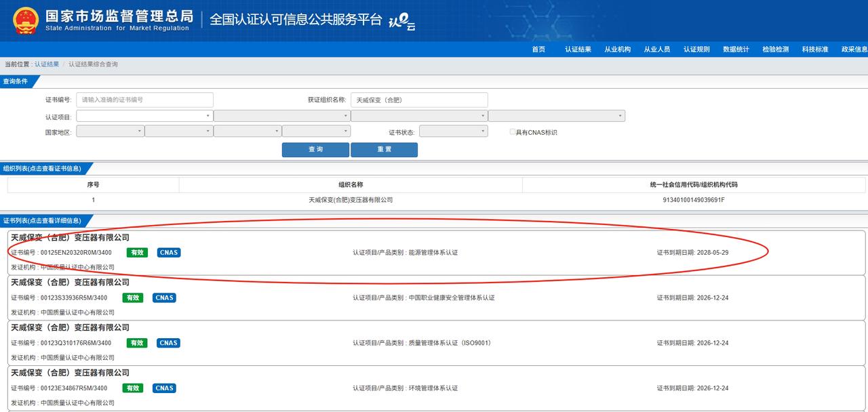Image resolution: width=868 pixels, height=412 pixels.
Task: Click the 认e云 logo in header
Action: click(x=401, y=22)
